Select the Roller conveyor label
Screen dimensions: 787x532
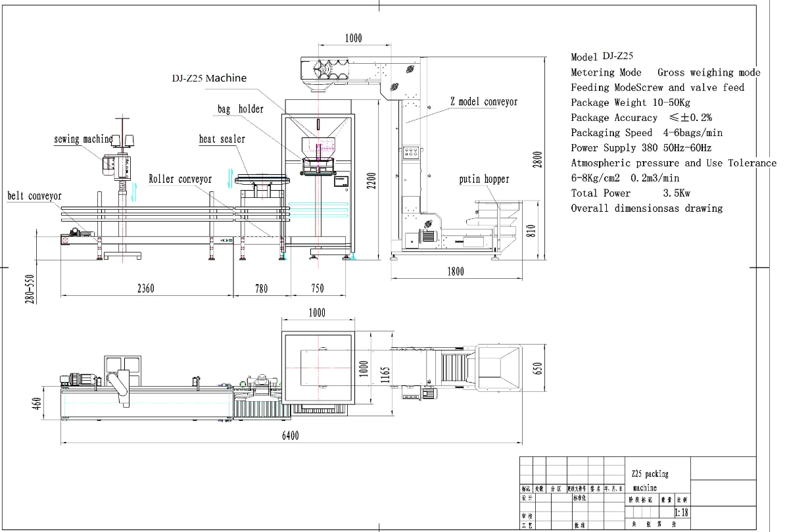pyautogui.click(x=179, y=179)
